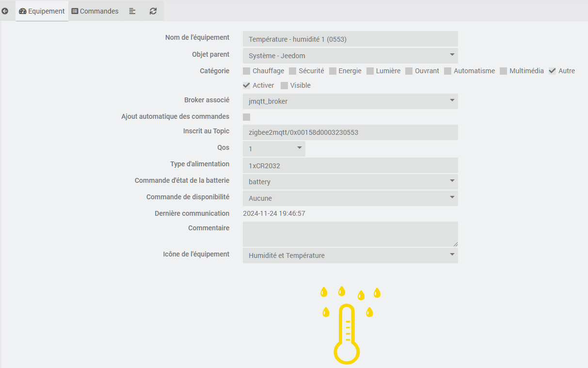Click the refresh arrows icon tab
The width and height of the screenshot is (588, 368).
point(153,11)
